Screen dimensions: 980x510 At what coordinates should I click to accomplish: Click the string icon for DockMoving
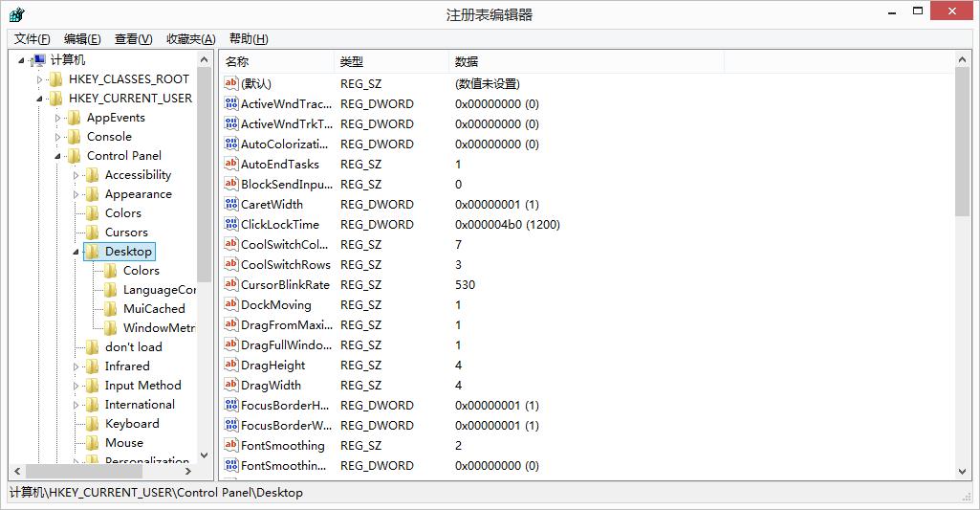[x=231, y=304]
